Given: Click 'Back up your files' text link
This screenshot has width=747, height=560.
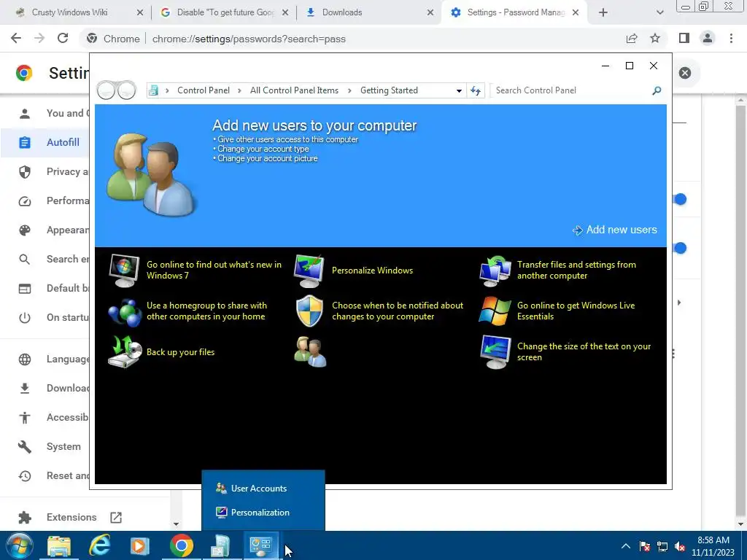Looking at the screenshot, I should (181, 352).
